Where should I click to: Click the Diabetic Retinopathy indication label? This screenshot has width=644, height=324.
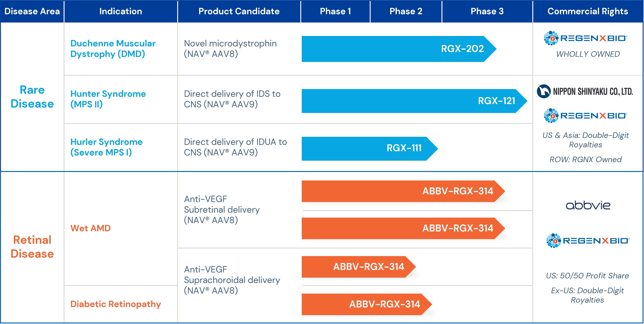coord(116,304)
